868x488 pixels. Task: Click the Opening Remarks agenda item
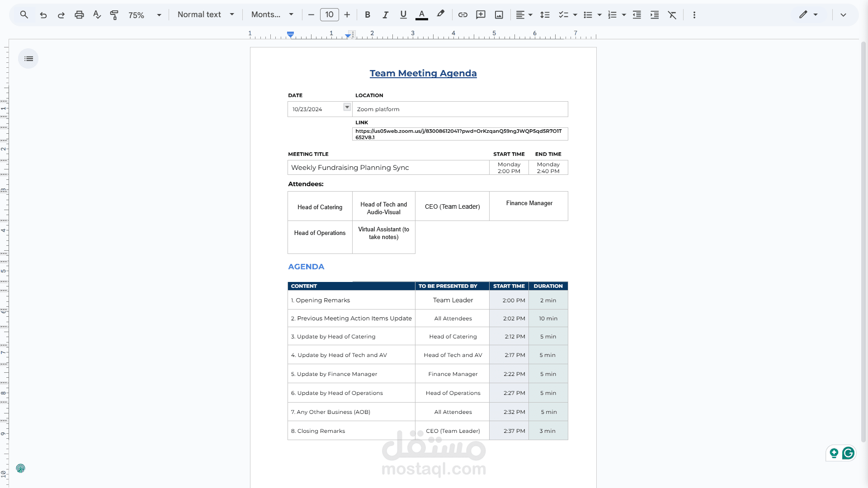coord(321,300)
